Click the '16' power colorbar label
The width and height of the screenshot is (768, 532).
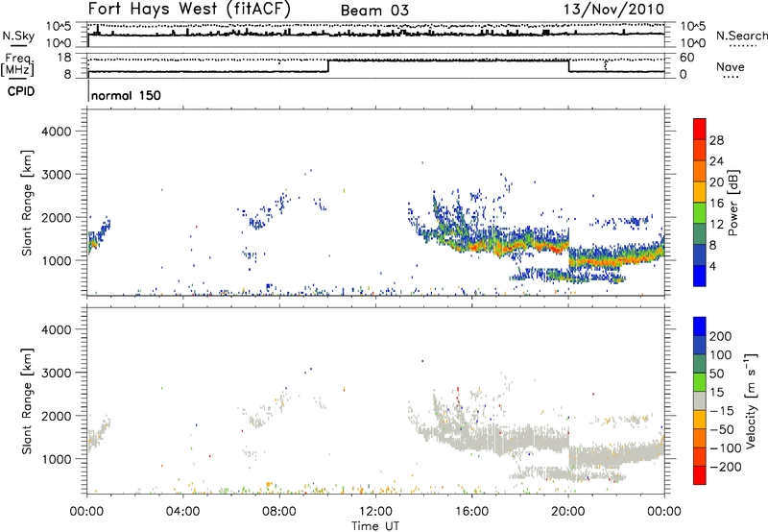pyautogui.click(x=716, y=204)
